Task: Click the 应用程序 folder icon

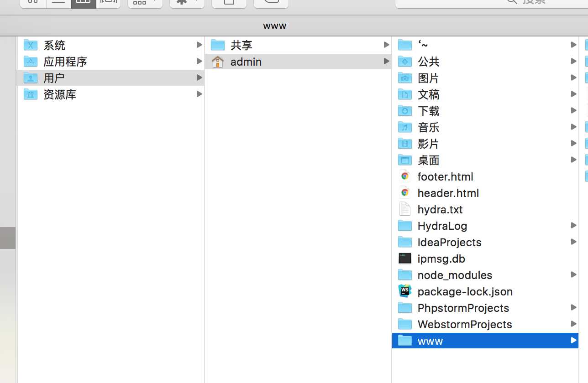Action: coord(31,61)
